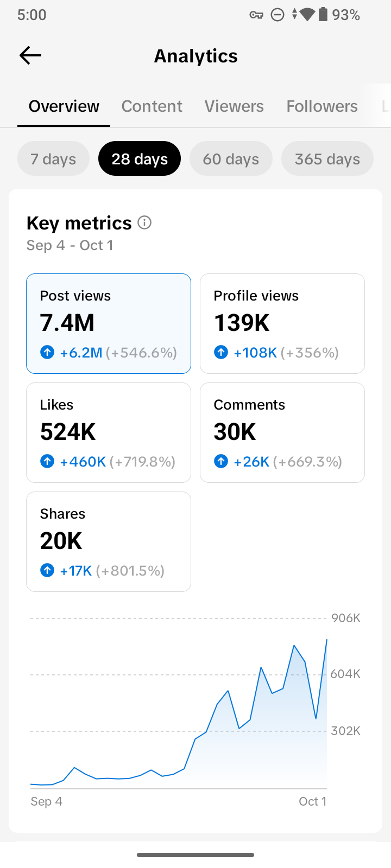This screenshot has height=868, width=391.
Task: Switch to the Viewers tab
Action: point(234,106)
